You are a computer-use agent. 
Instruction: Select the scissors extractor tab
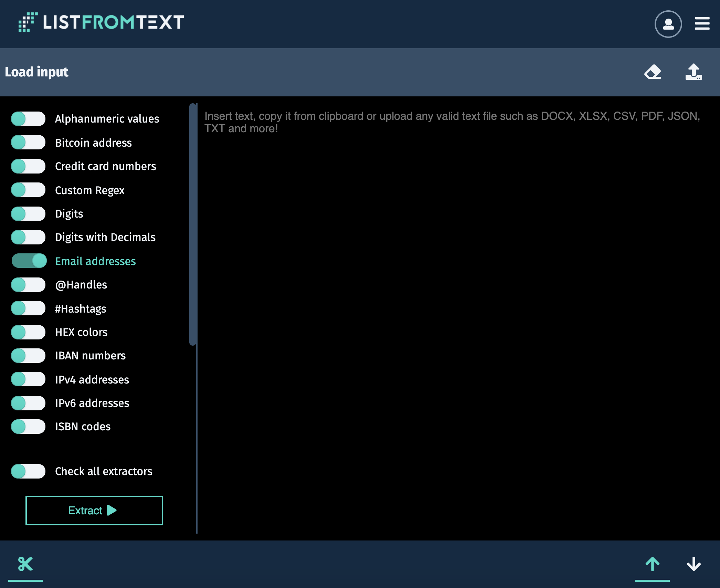click(25, 564)
